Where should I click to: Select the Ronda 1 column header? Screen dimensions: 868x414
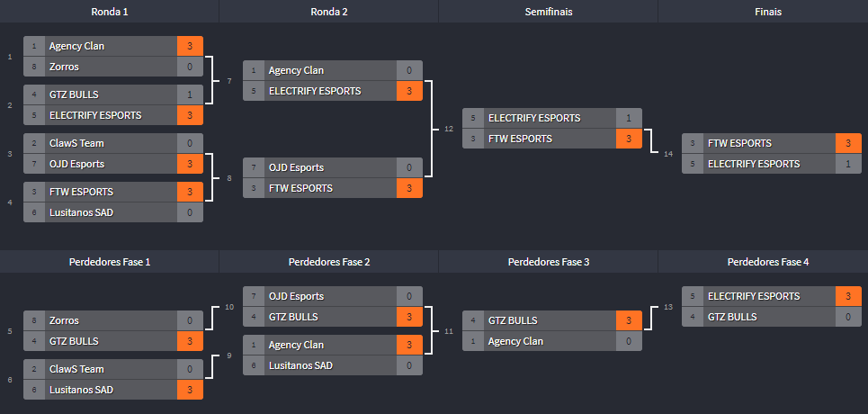110,12
